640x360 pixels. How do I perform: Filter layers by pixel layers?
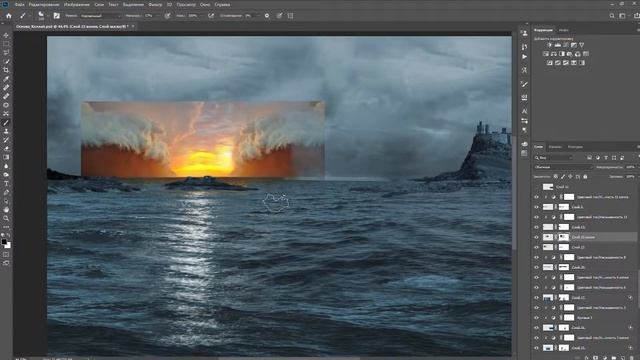589,158
